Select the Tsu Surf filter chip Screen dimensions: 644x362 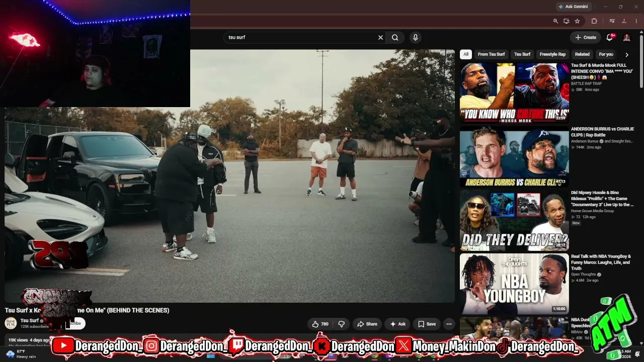tap(522, 54)
